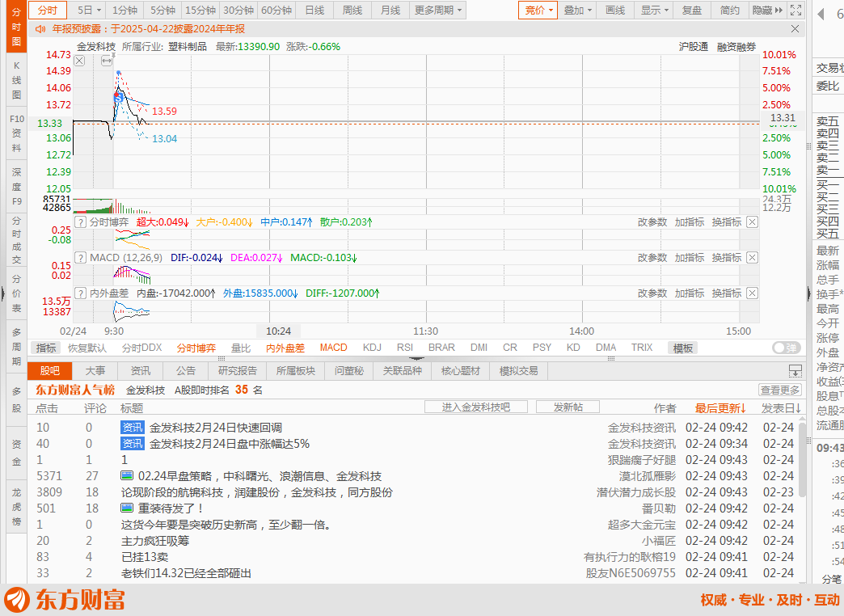Click the 复盘 replay button
The image size is (844, 616).
coord(692,11)
